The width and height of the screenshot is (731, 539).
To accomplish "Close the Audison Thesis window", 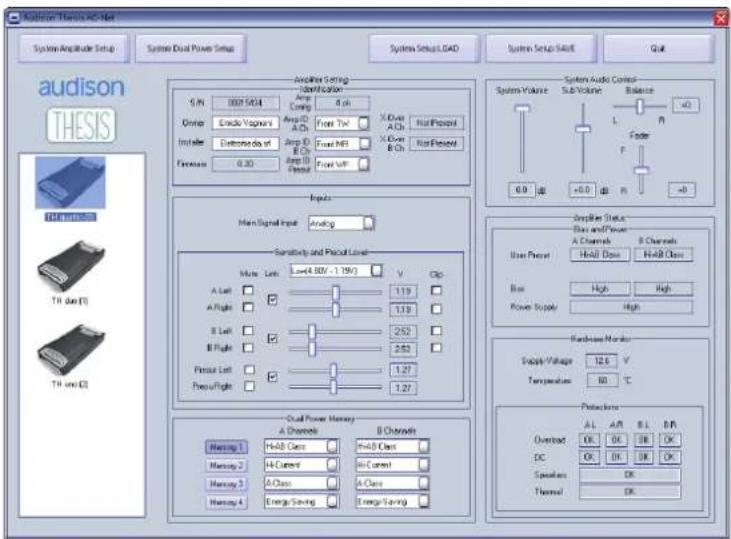I will pos(721,19).
